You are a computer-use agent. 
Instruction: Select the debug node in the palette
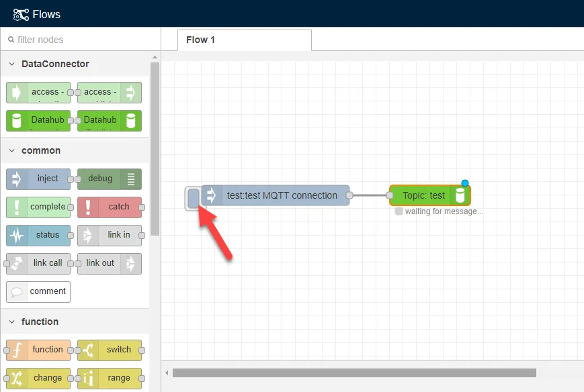click(110, 179)
